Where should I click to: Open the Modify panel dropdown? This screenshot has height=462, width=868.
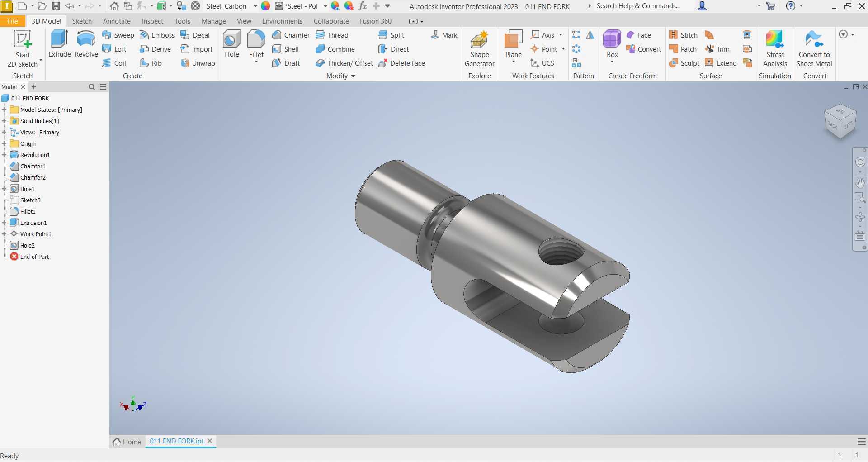coord(341,76)
